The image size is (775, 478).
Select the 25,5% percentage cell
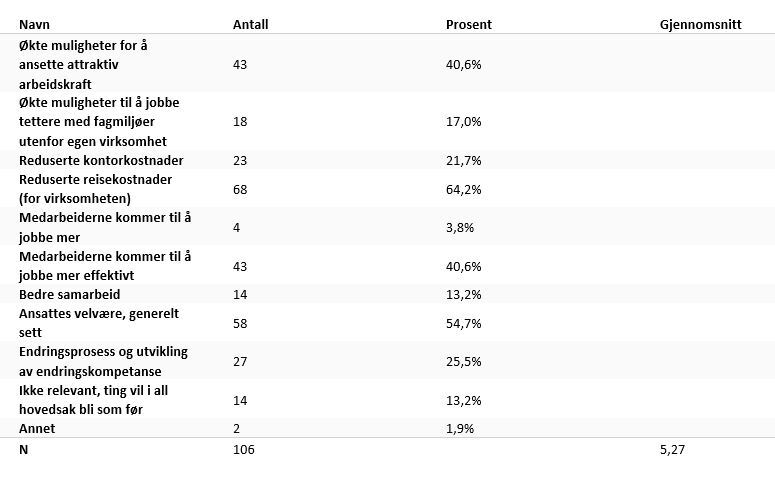click(x=464, y=361)
